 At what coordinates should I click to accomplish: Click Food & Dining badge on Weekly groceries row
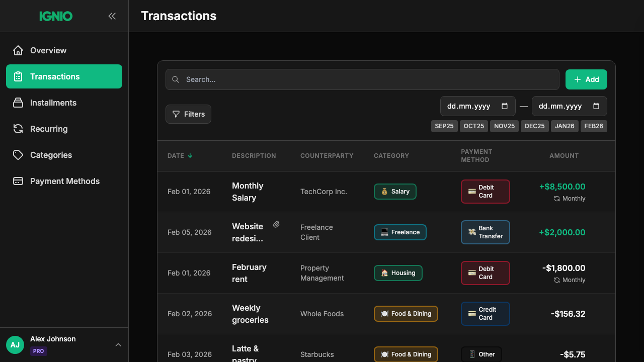(406, 314)
